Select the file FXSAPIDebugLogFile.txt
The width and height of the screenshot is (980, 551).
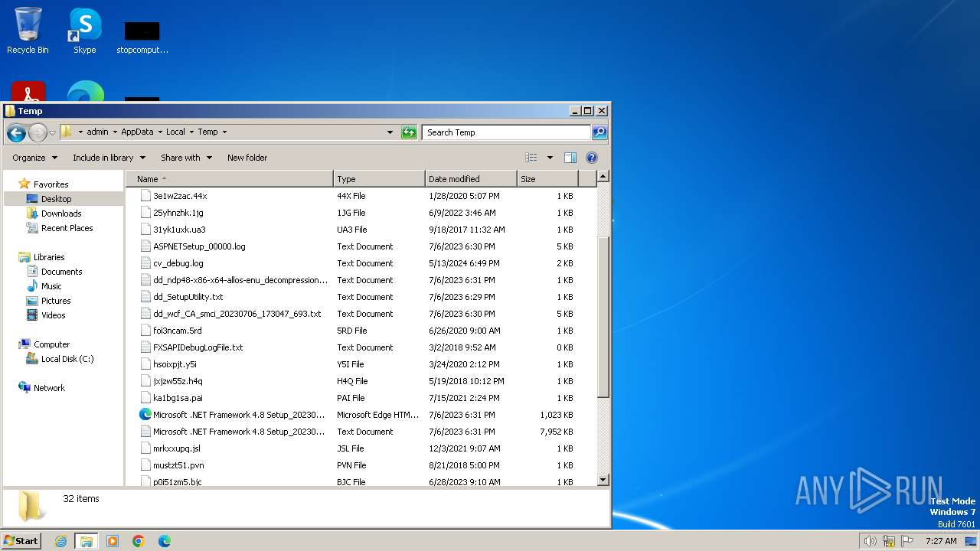click(x=198, y=347)
